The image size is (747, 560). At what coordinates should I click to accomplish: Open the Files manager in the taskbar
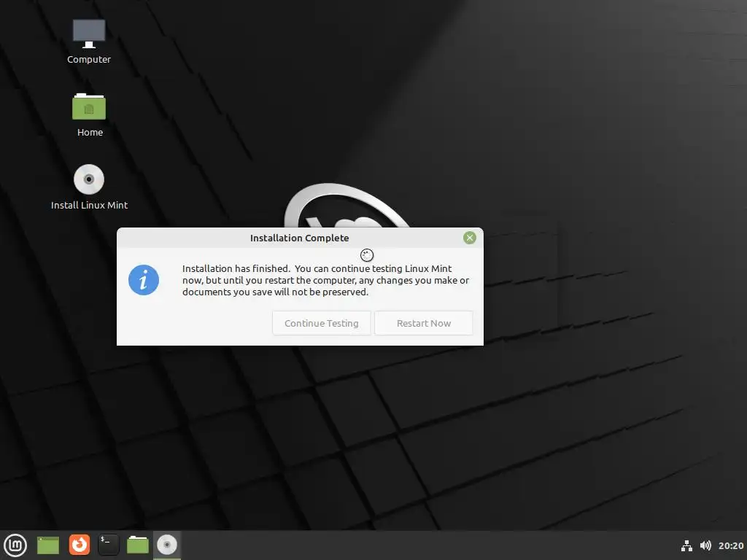[x=138, y=545]
